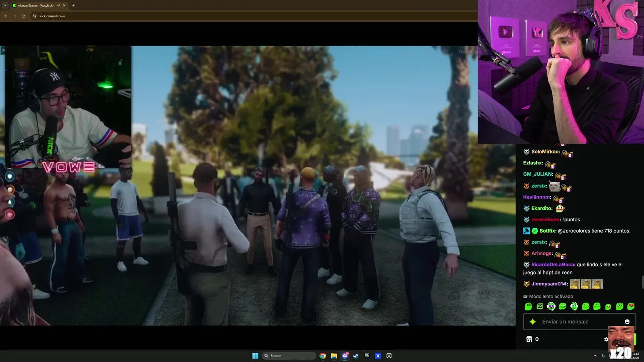Click username RicardoDeLaRoca in chat
The image size is (644, 362).
(552, 265)
